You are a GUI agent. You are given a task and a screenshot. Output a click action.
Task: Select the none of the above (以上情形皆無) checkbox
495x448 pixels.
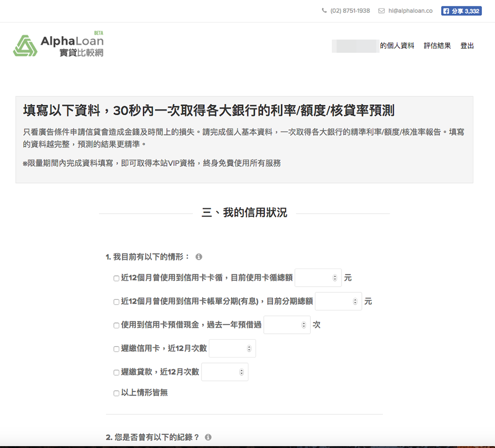[116, 394]
